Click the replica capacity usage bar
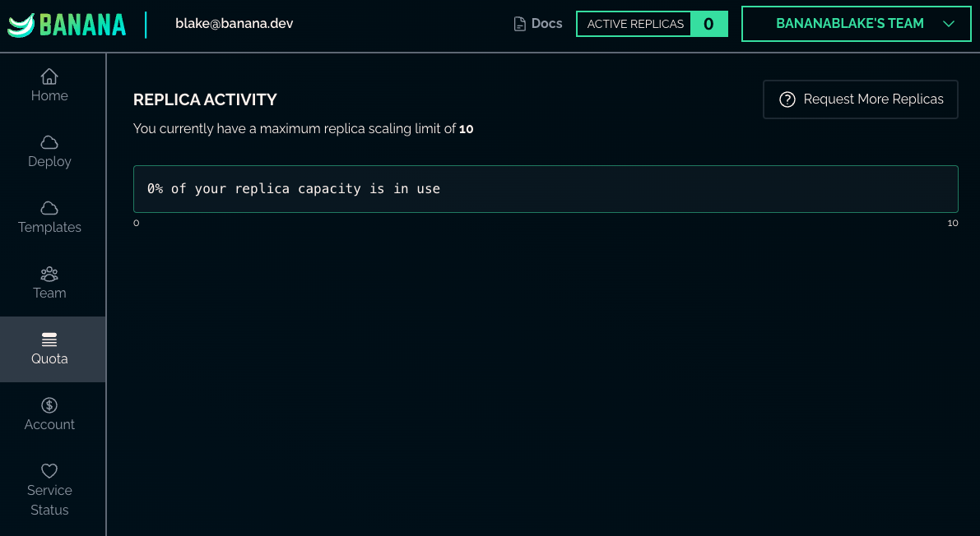This screenshot has width=980, height=536. (546, 189)
